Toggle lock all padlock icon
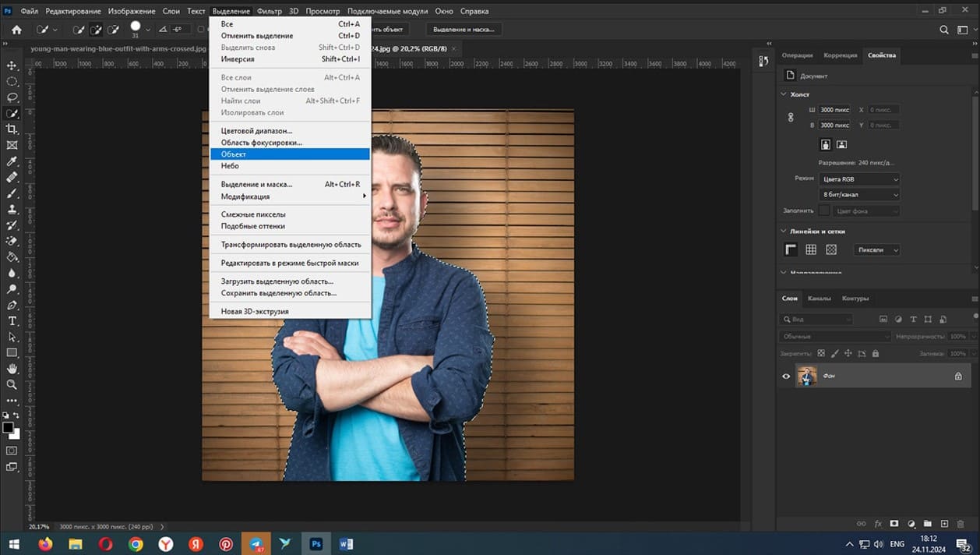 (876, 353)
